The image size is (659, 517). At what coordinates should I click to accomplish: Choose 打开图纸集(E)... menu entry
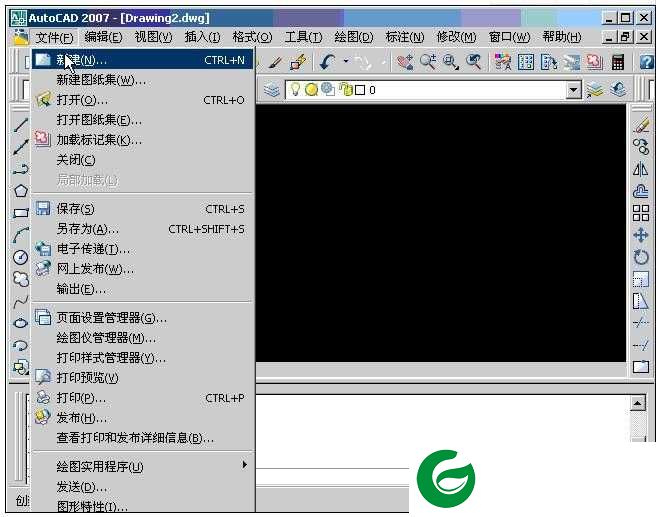143,120
